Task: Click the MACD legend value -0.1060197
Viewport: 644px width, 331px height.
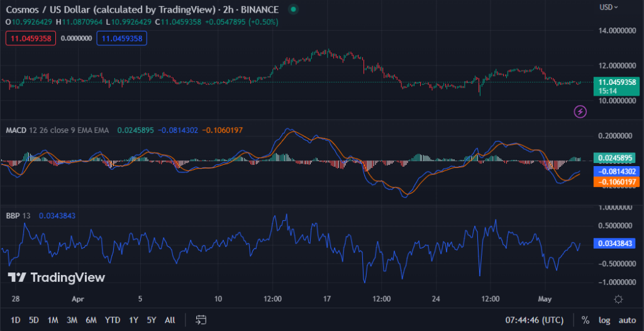Action: point(222,130)
